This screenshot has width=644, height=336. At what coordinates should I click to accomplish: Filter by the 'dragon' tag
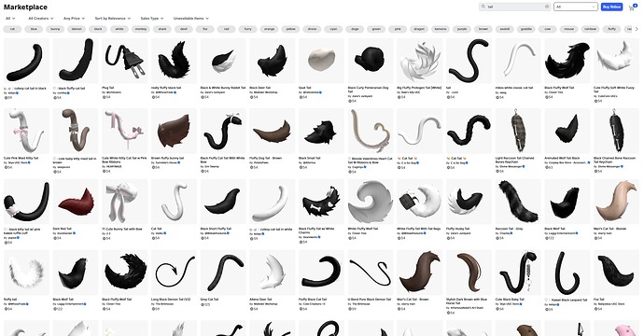(419, 29)
